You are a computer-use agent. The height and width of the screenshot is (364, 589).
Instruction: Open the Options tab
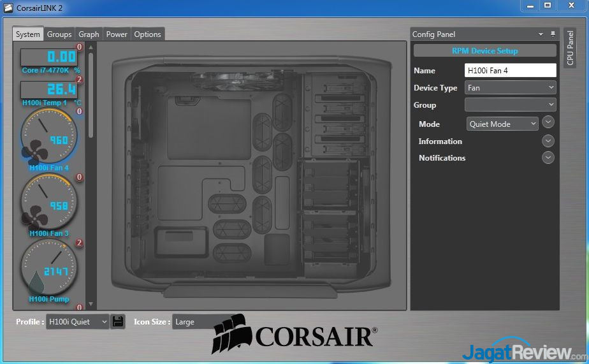[147, 34]
